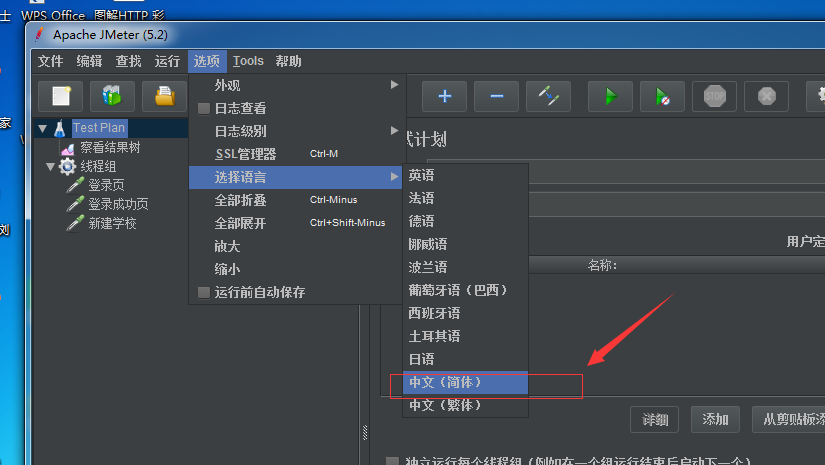Viewport: 825px width, 465px height.
Task: Open the 编辑 menu
Action: point(89,61)
